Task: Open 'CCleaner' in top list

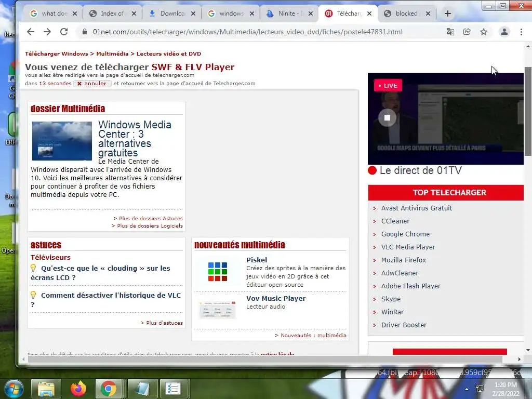Action: tap(395, 221)
